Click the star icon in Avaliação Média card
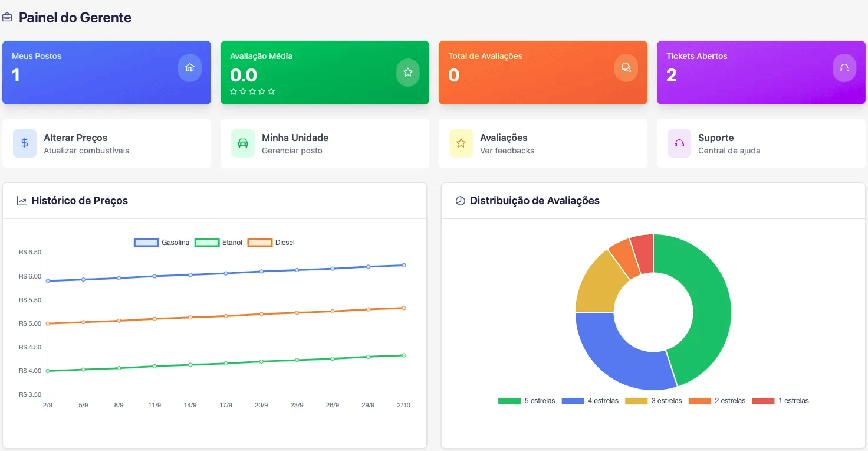This screenshot has width=868, height=451. click(408, 73)
